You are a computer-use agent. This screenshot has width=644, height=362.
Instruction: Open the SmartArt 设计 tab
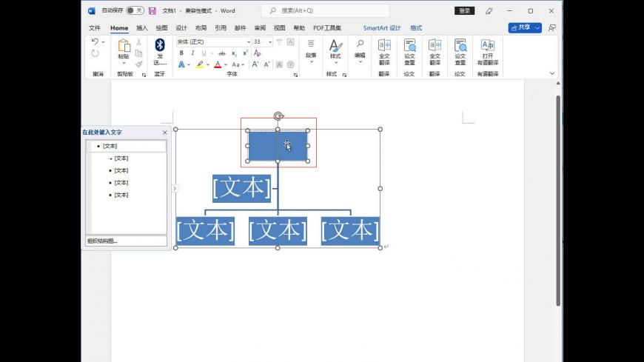point(381,28)
